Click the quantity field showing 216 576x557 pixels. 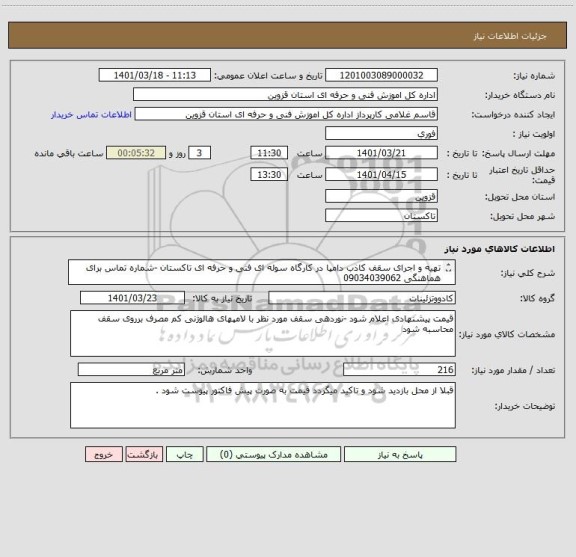[399, 370]
